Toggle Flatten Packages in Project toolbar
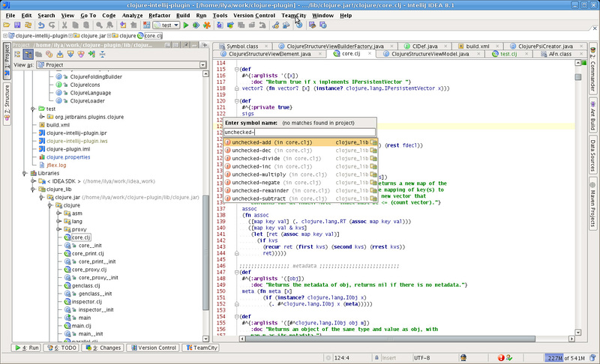600x364 pixels. click(x=17, y=54)
